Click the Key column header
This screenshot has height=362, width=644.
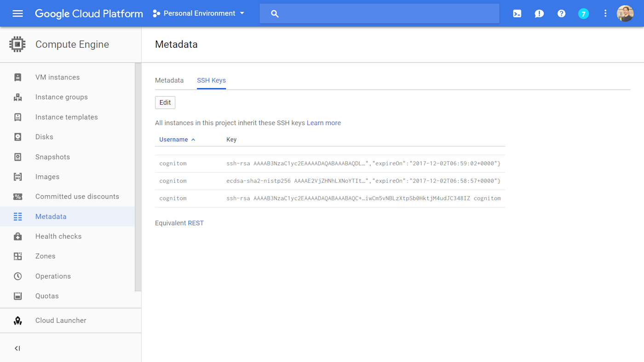click(231, 140)
